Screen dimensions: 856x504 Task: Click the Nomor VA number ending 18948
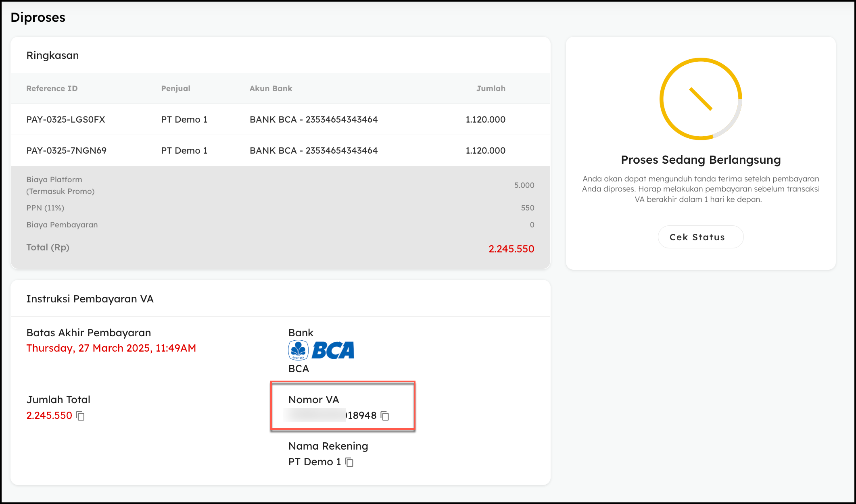pos(361,415)
